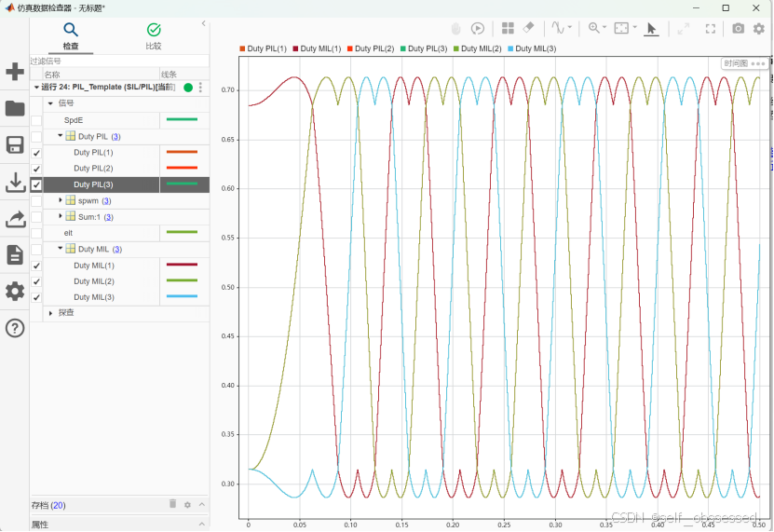
Task: Uncheck the Duty MIL(3) checkbox
Action: (x=36, y=297)
